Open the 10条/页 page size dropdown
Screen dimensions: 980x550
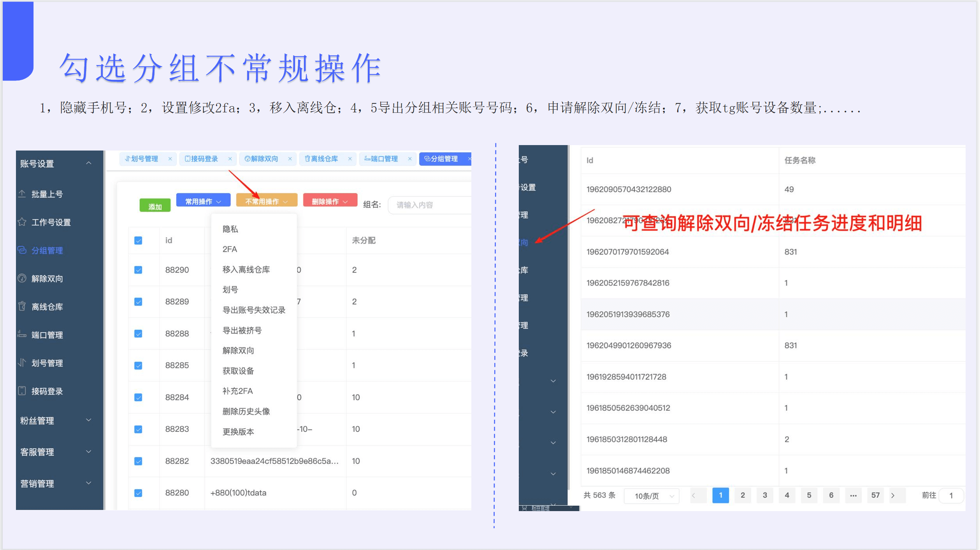click(x=652, y=496)
